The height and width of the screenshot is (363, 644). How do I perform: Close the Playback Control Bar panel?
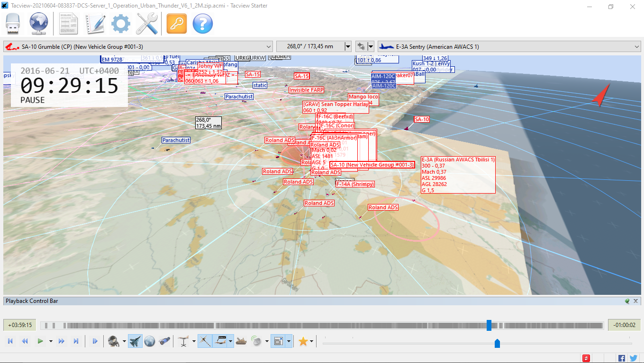636,301
